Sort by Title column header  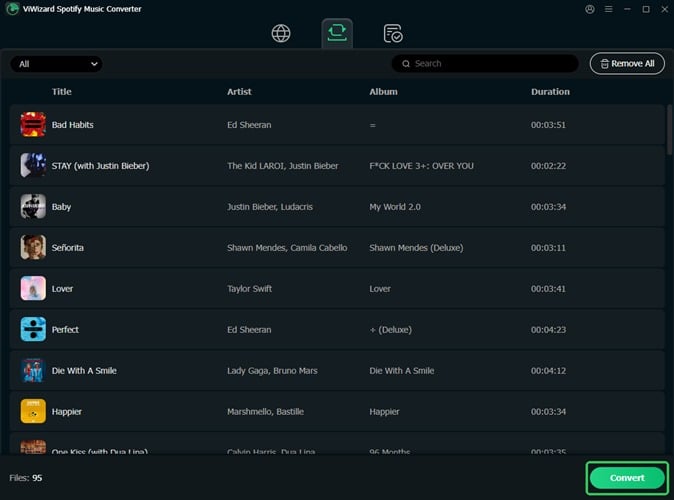(x=62, y=92)
